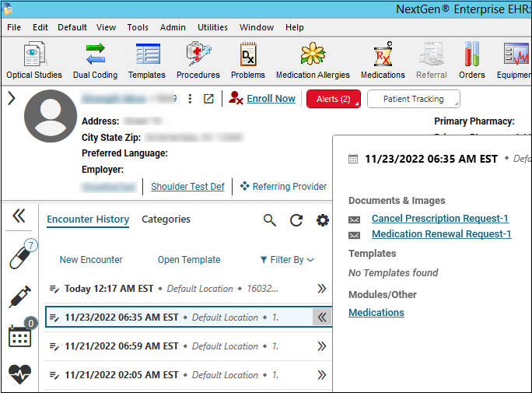The height and width of the screenshot is (393, 532).
Task: Click Open Template
Action: point(189,260)
